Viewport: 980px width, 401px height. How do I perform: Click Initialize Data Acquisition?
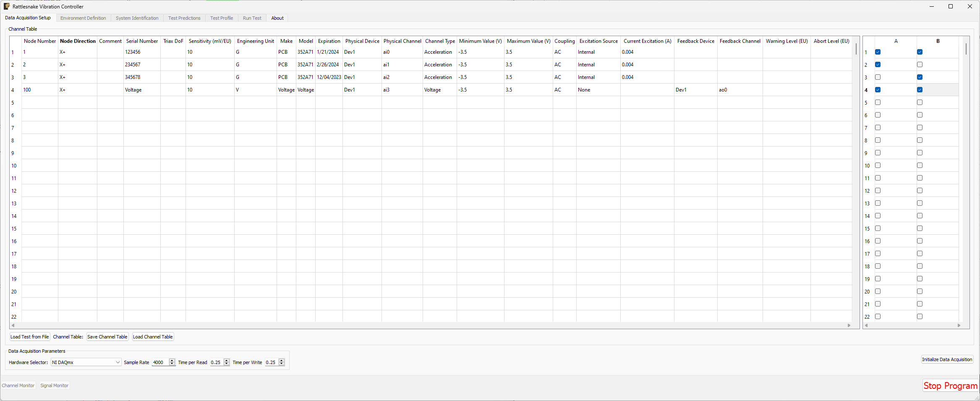point(947,359)
